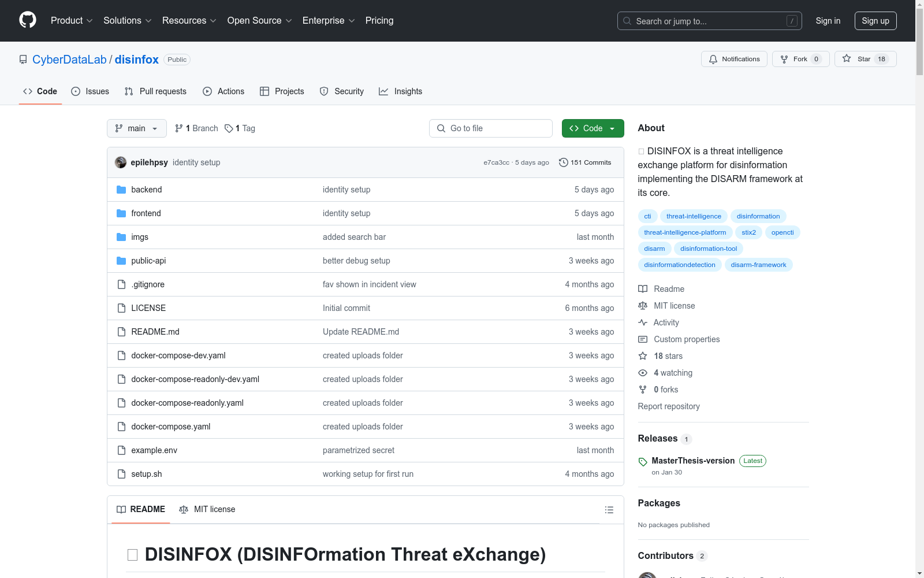Image resolution: width=924 pixels, height=578 pixels.
Task: Click the Go to file input
Action: [x=491, y=128]
